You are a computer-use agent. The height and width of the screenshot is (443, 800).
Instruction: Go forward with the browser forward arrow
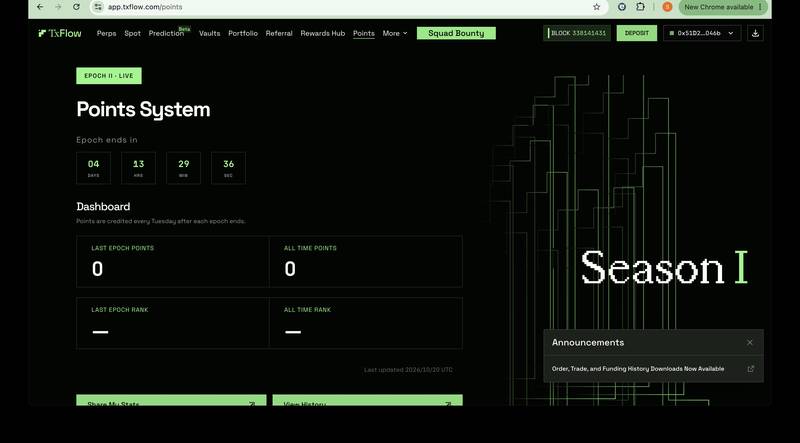point(58,7)
